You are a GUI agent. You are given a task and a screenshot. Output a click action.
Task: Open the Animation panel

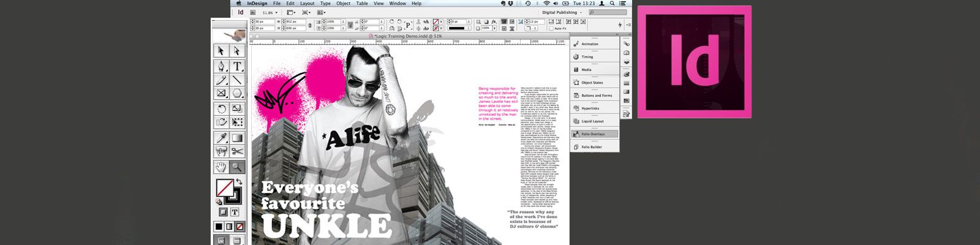(x=595, y=44)
